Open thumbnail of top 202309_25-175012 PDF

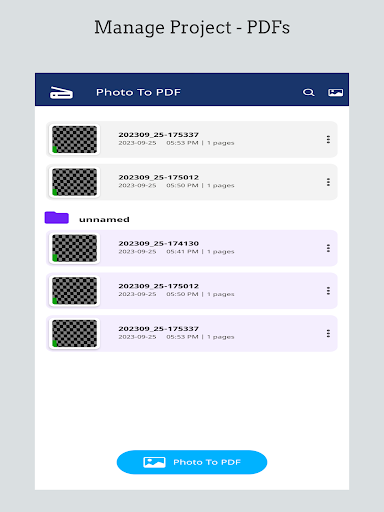(74, 182)
